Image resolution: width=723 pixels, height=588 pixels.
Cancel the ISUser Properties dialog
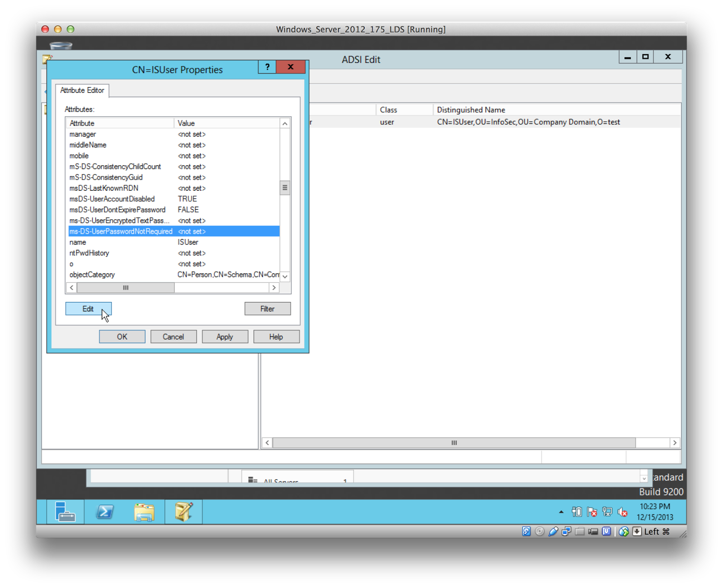(174, 337)
